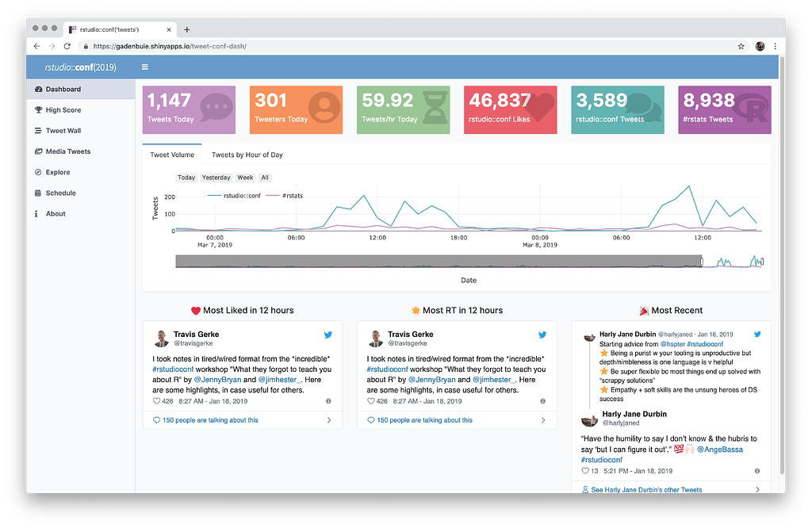Viewport: 812px width, 528px height.
Task: Click the Twitter bird on Travis Gerke's tweet
Action: click(x=327, y=335)
